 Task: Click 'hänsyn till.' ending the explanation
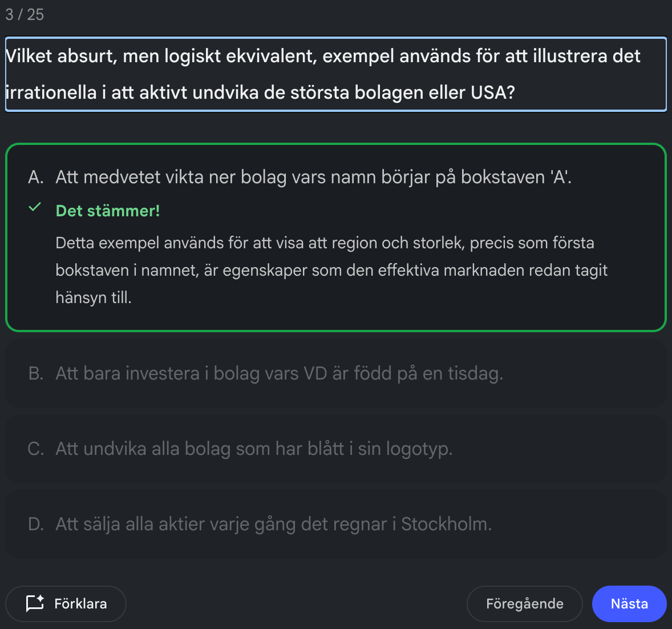94,297
